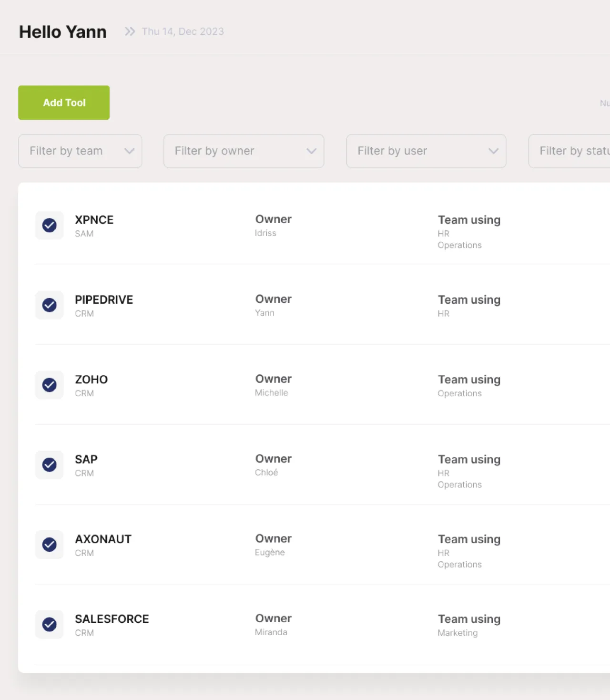Open the Filter by team dropdown
The width and height of the screenshot is (610, 700).
click(x=80, y=151)
